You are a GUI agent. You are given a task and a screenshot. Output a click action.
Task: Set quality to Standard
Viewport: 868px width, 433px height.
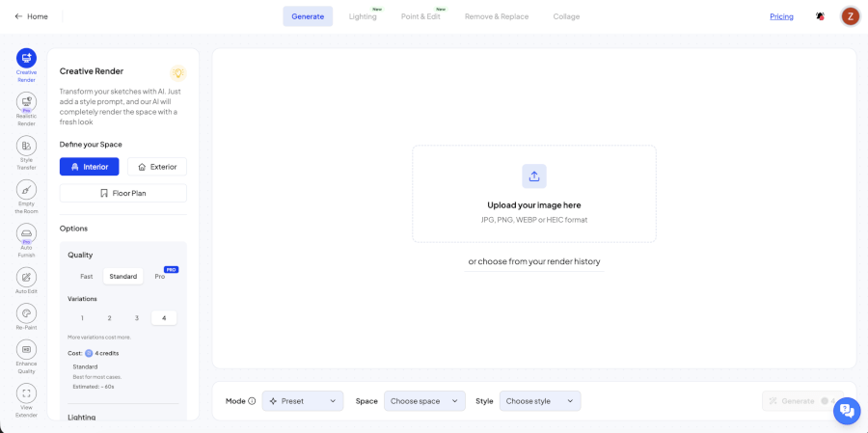pos(122,277)
